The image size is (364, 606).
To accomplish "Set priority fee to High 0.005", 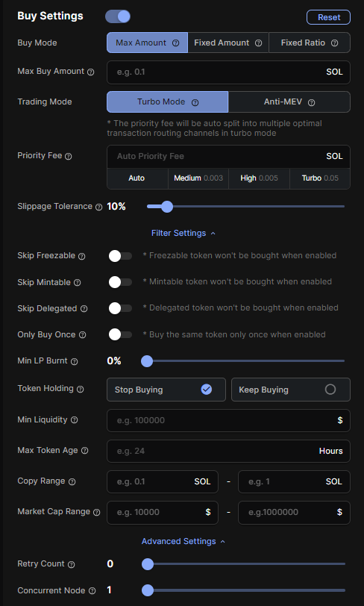I will pos(260,178).
